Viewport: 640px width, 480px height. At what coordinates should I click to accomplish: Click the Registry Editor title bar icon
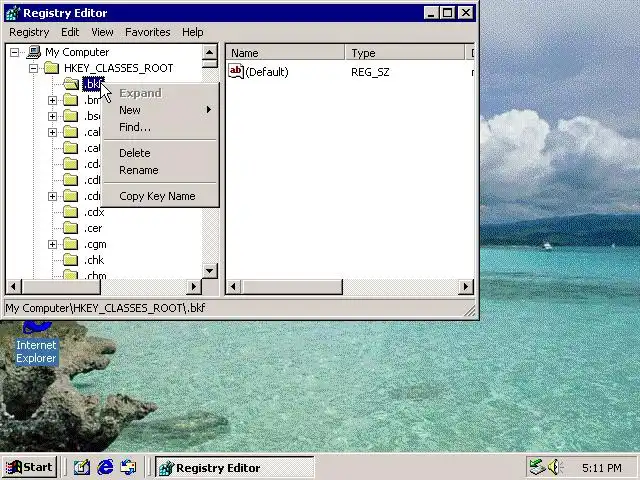coord(13,13)
